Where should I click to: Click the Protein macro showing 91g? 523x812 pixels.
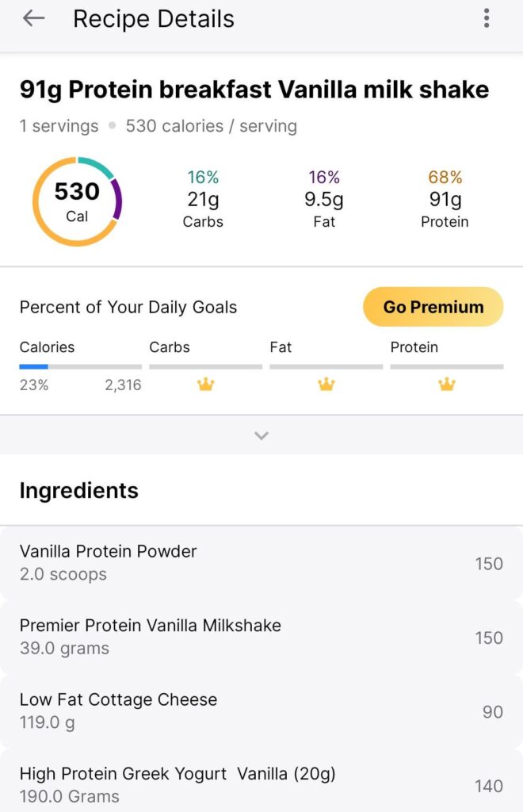tap(445, 200)
